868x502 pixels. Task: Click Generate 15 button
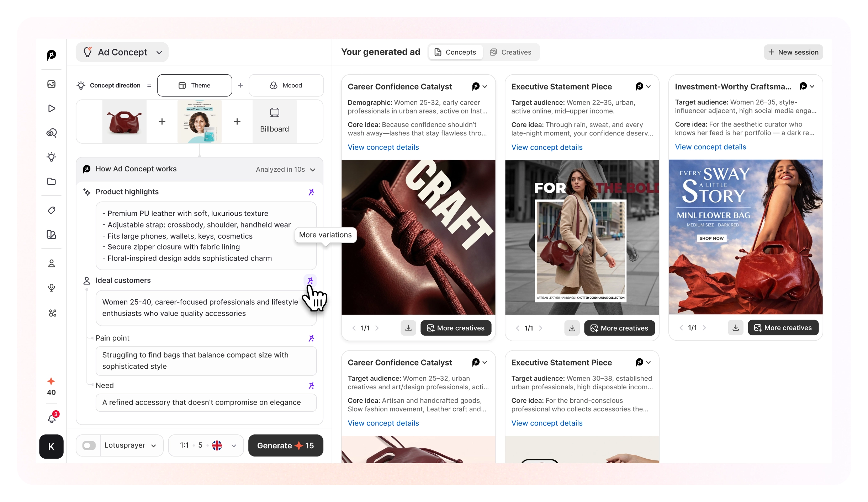pyautogui.click(x=286, y=445)
